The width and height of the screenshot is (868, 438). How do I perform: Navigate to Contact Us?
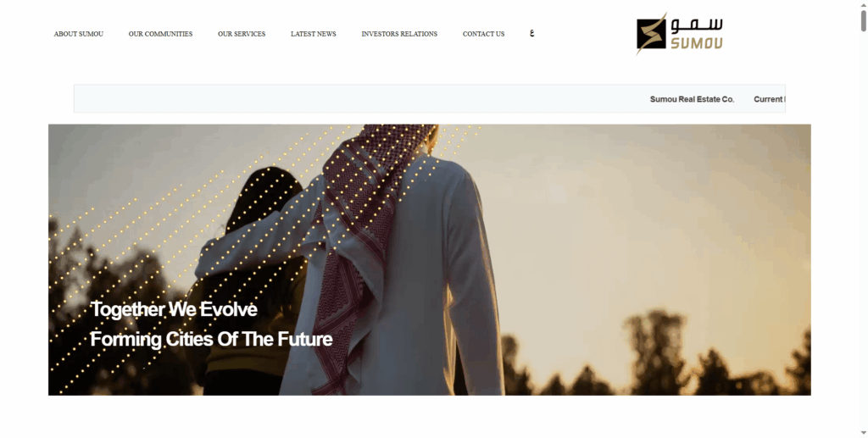click(x=483, y=34)
